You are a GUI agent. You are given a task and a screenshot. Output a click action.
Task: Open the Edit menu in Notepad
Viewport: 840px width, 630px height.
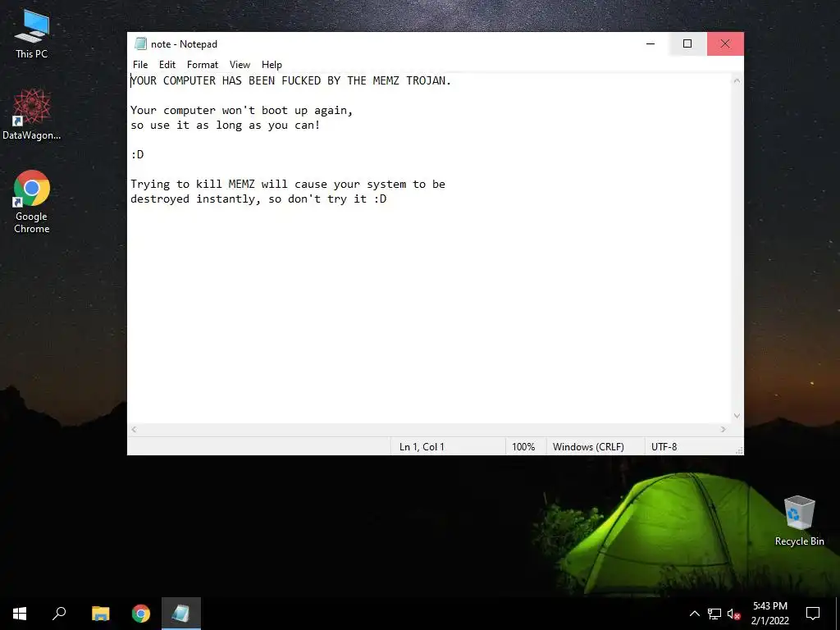tap(167, 64)
